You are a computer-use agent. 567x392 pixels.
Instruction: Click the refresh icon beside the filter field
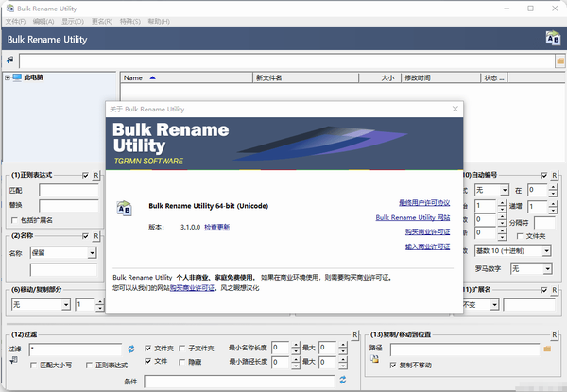[131, 349]
